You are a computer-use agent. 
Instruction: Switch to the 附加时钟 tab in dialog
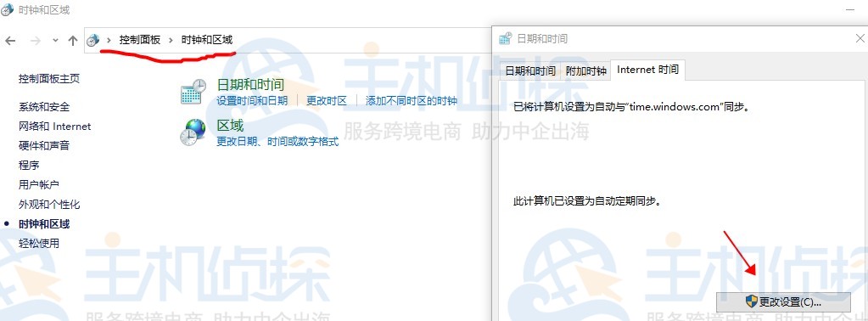[586, 71]
